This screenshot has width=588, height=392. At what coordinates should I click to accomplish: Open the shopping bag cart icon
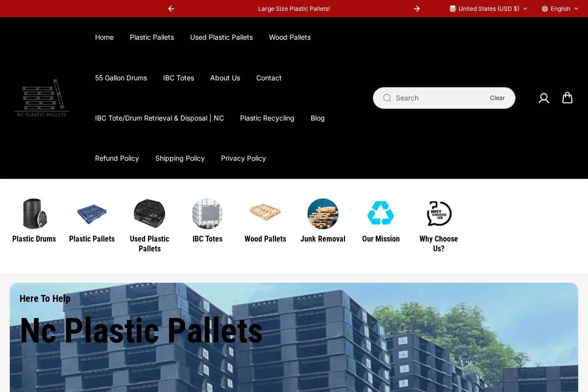coord(567,98)
